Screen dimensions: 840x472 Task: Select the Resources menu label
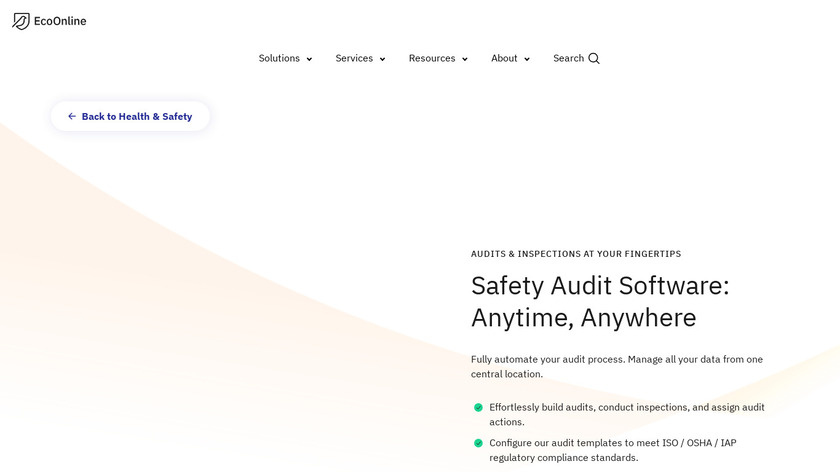coord(432,58)
